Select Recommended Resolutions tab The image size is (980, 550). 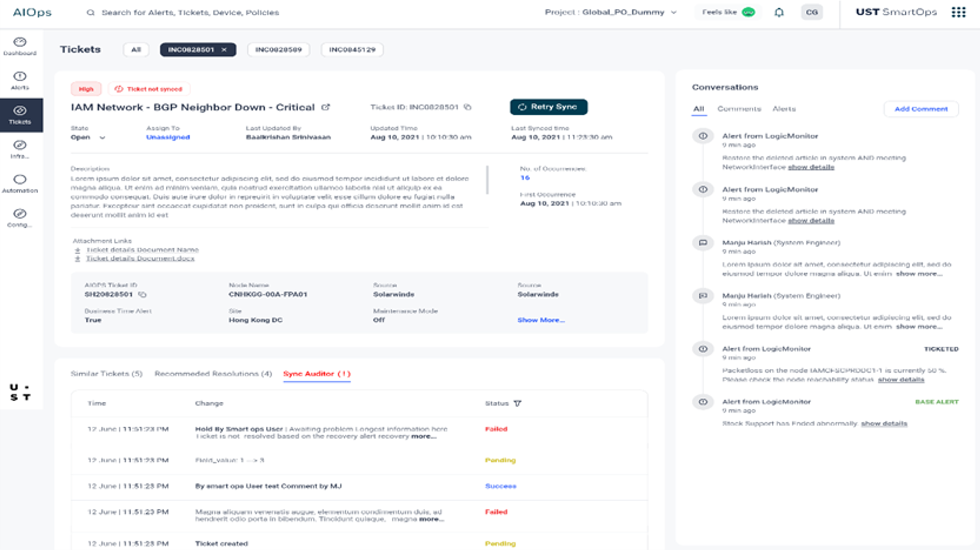213,374
